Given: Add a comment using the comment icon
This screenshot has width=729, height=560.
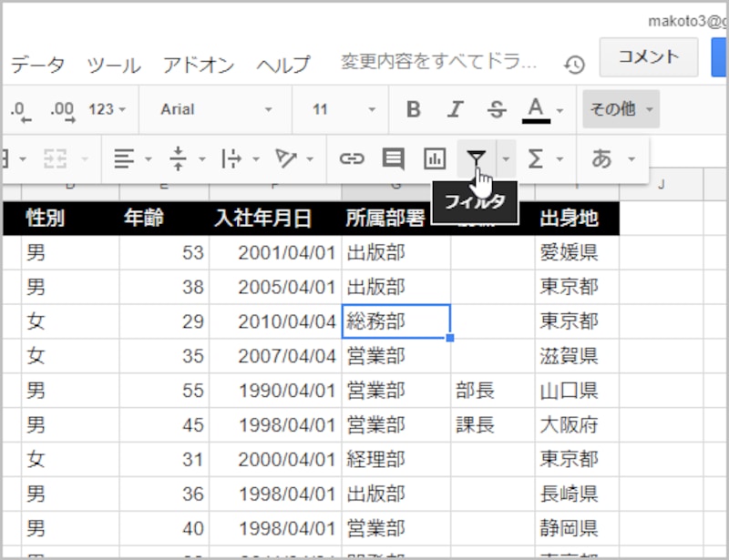Looking at the screenshot, I should coord(393,158).
